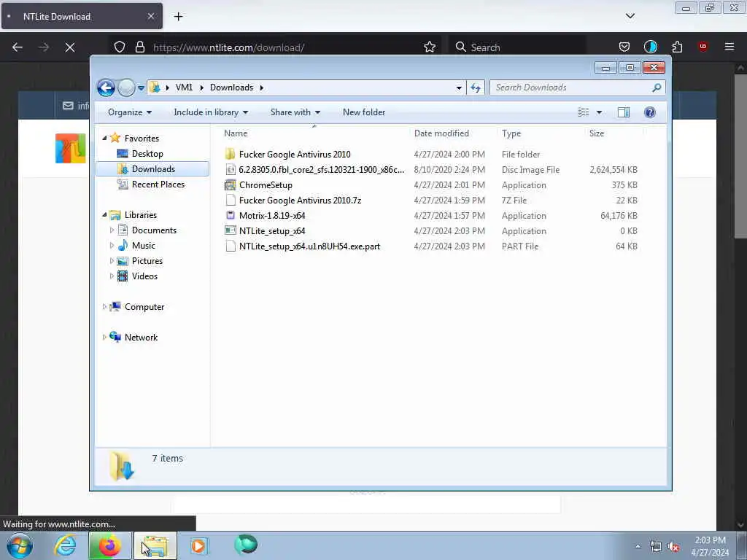The image size is (747, 560).
Task: Open recent pages dropdown arrow
Action: pyautogui.click(x=141, y=88)
